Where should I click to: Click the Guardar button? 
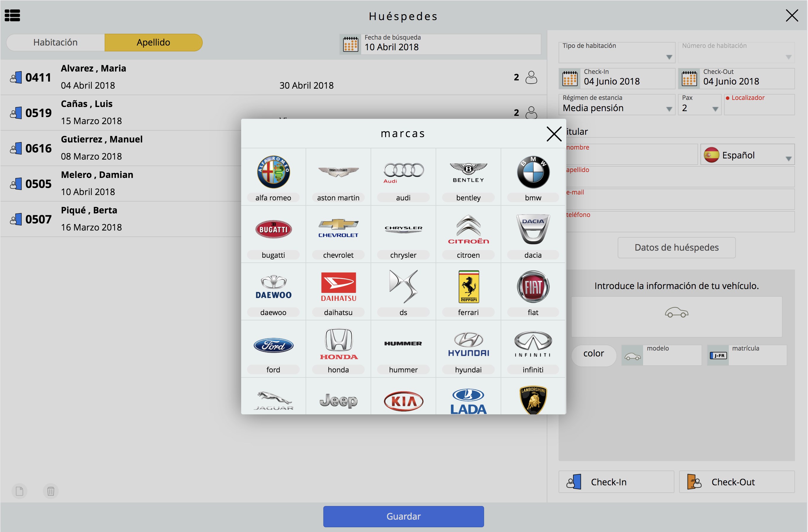point(403,516)
